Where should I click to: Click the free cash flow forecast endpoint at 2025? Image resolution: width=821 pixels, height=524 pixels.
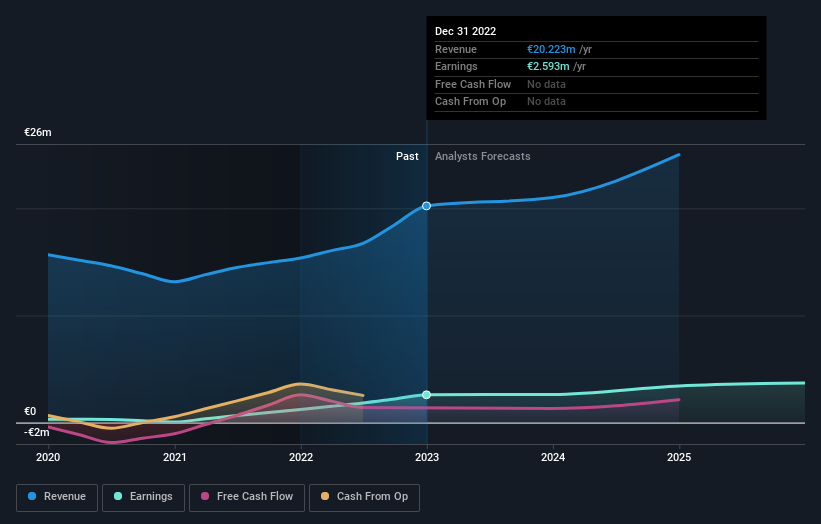coord(679,400)
